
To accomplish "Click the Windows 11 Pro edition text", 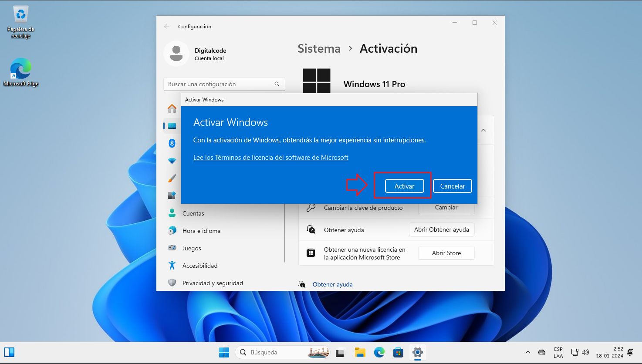I will (374, 84).
